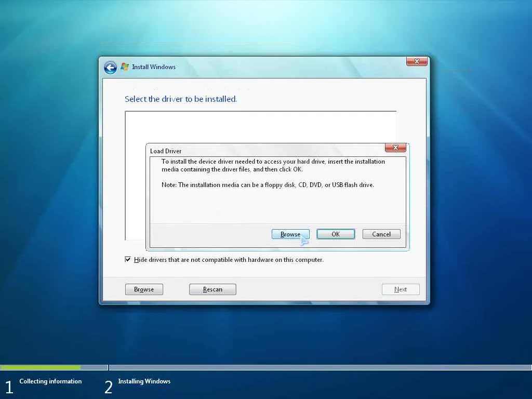Click the Next button
Screen dimensions: 532x399
click(401, 289)
